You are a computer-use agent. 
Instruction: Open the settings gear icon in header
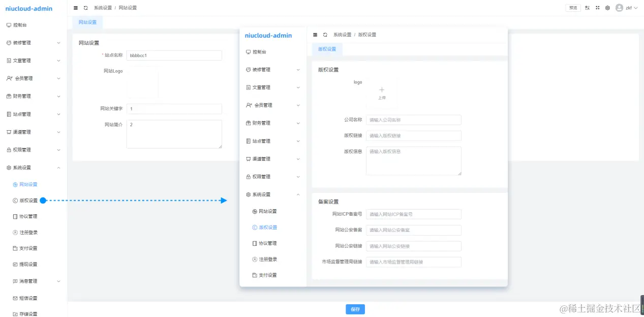tap(608, 8)
